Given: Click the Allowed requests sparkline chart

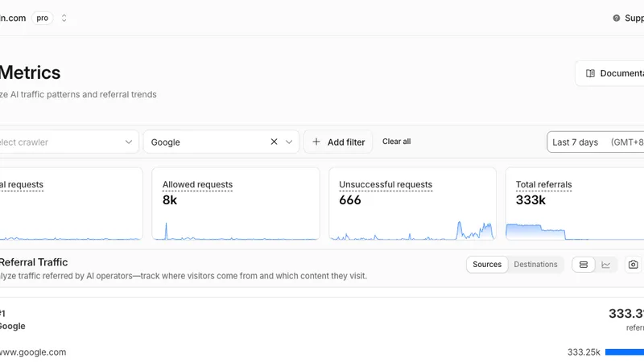Looking at the screenshot, I should coord(236,231).
